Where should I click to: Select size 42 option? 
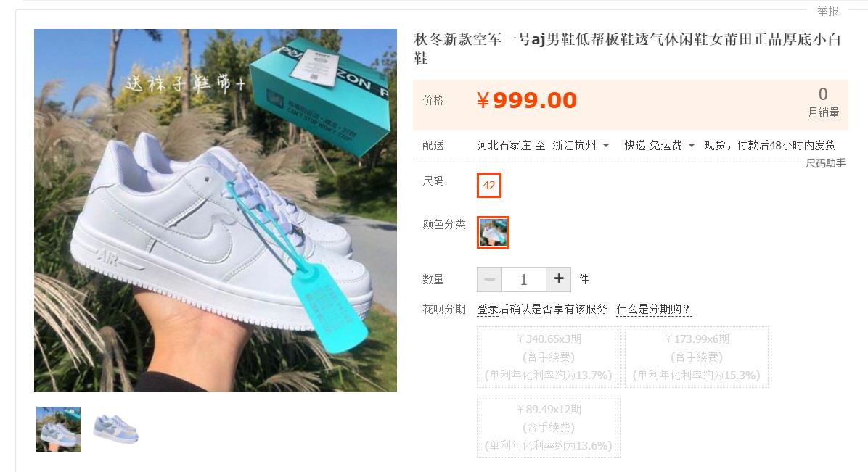pyautogui.click(x=489, y=186)
